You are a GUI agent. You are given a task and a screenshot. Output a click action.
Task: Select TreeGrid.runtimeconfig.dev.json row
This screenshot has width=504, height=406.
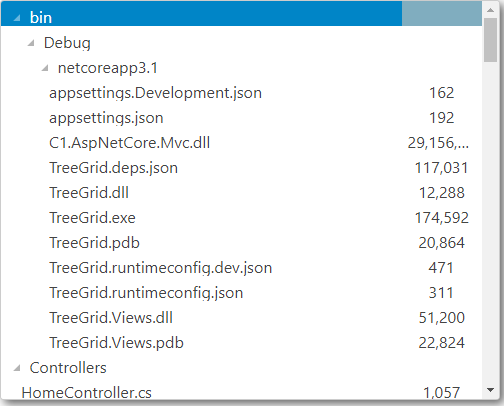tap(241, 268)
